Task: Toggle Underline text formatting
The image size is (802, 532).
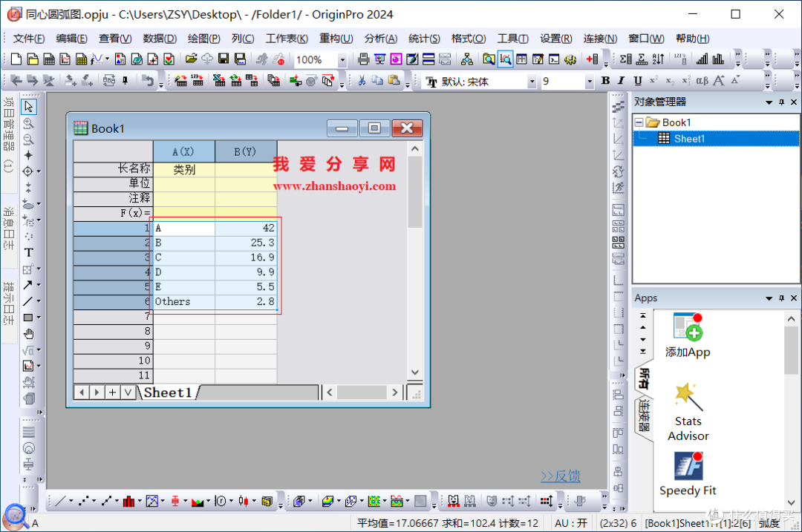Action: (637, 81)
